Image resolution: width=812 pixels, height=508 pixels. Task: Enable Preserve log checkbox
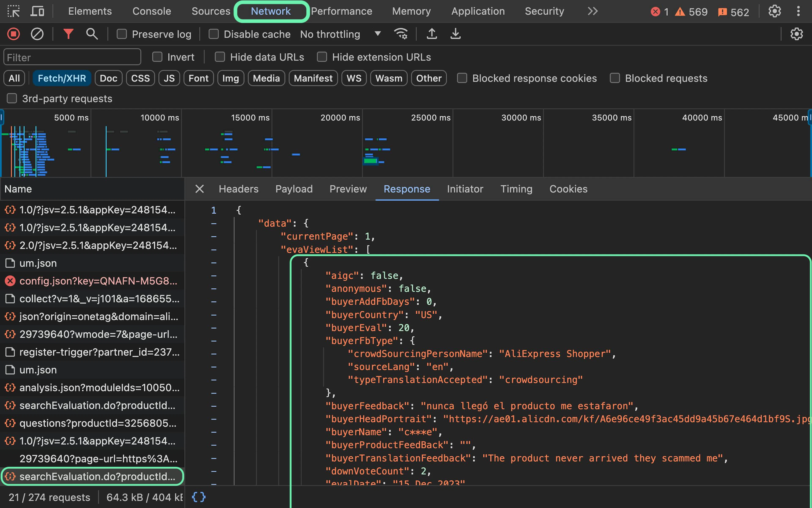coord(121,34)
